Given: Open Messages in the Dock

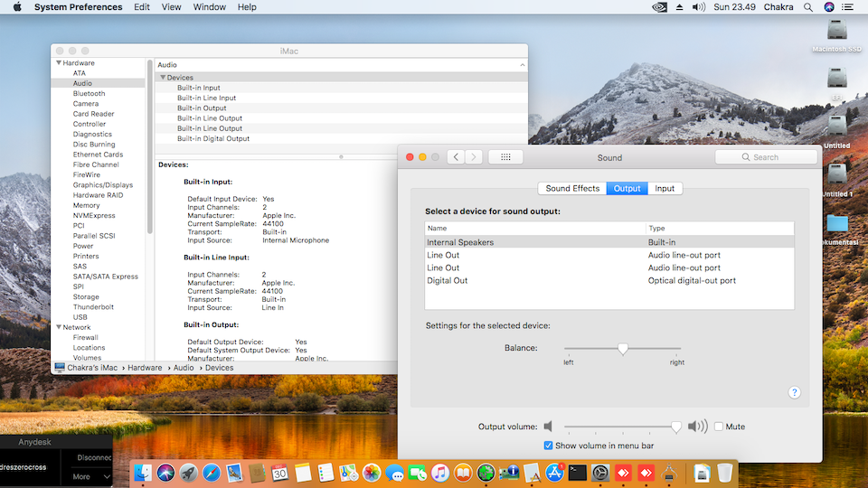Looking at the screenshot, I should point(395,473).
